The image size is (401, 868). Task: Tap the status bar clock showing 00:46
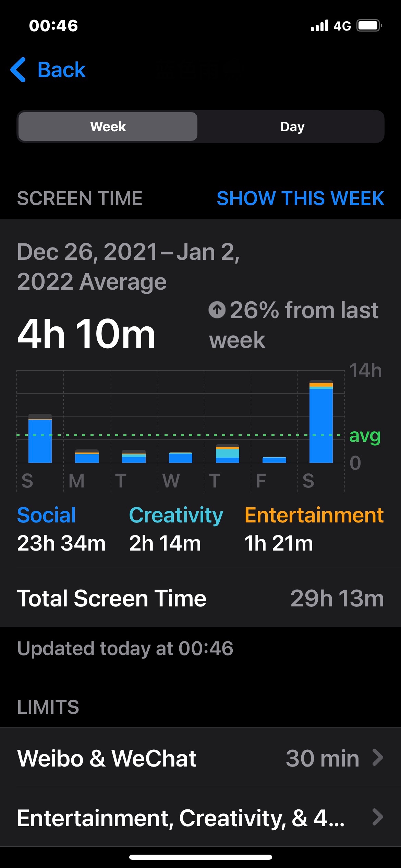[x=53, y=26]
